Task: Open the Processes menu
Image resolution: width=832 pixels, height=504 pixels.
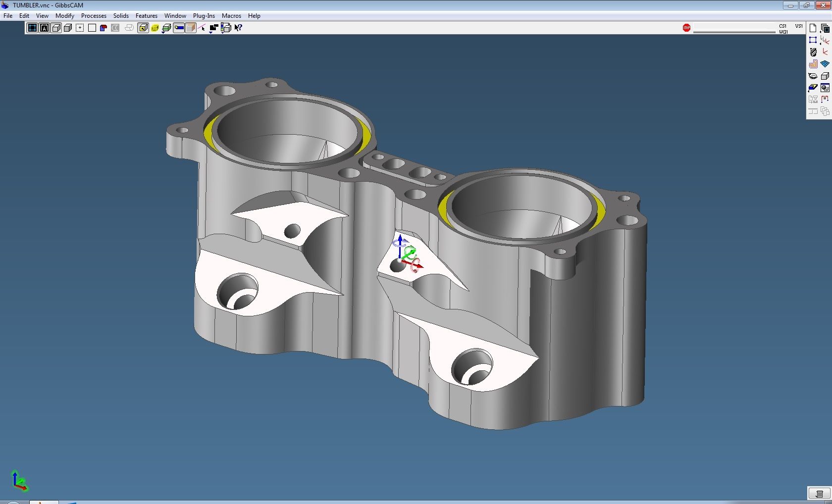Action: [x=94, y=16]
